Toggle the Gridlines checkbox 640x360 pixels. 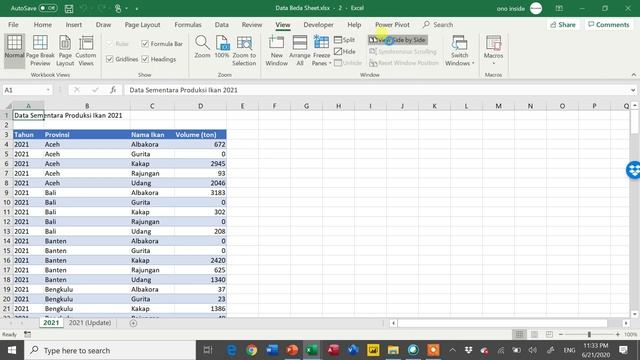(109, 59)
